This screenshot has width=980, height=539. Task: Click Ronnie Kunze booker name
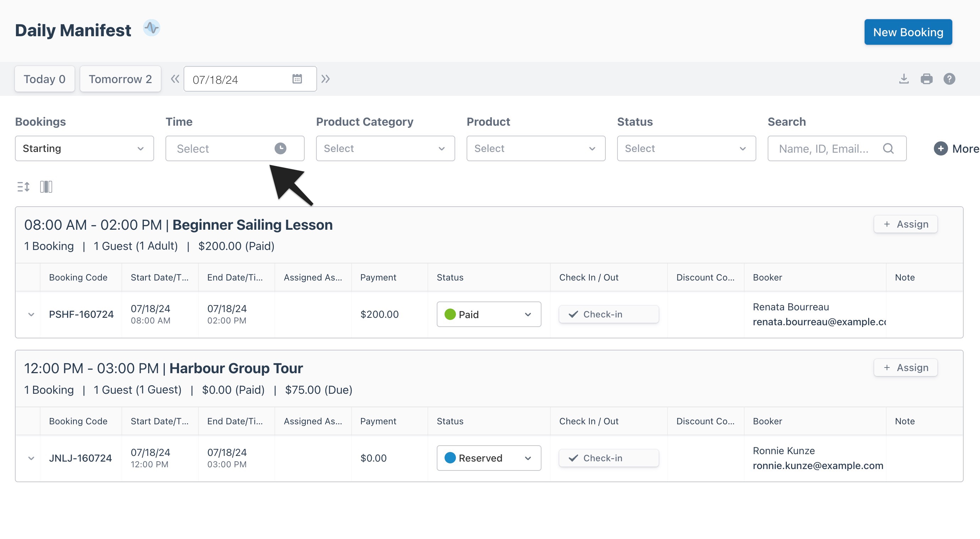click(x=784, y=451)
